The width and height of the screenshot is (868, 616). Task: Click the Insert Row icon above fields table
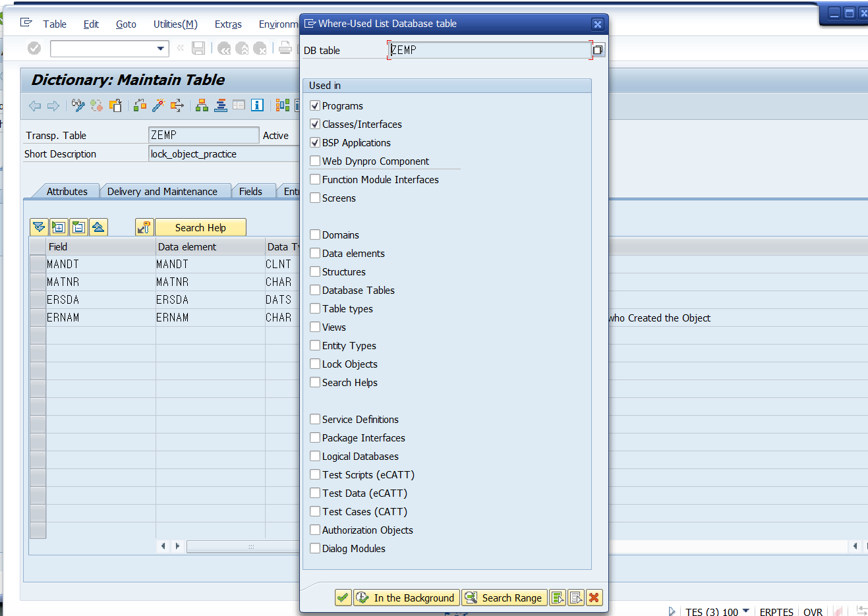pos(59,227)
